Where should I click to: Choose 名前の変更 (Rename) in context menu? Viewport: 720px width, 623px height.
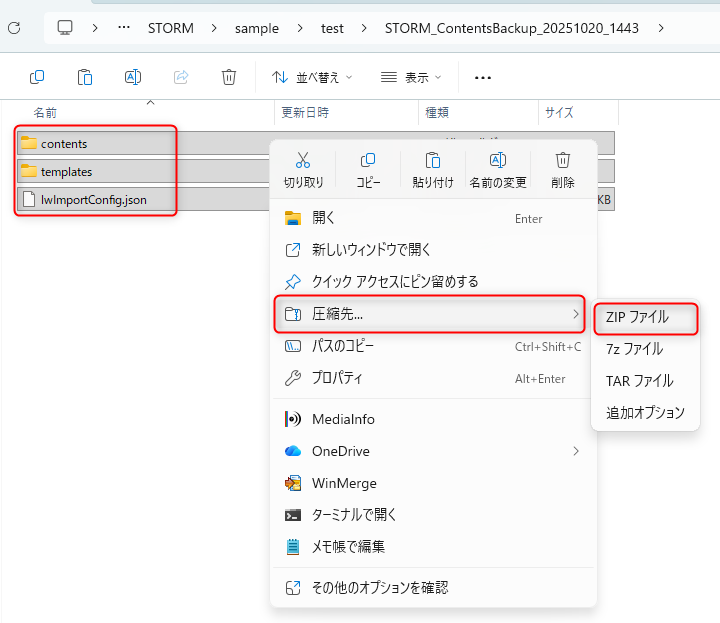point(498,170)
